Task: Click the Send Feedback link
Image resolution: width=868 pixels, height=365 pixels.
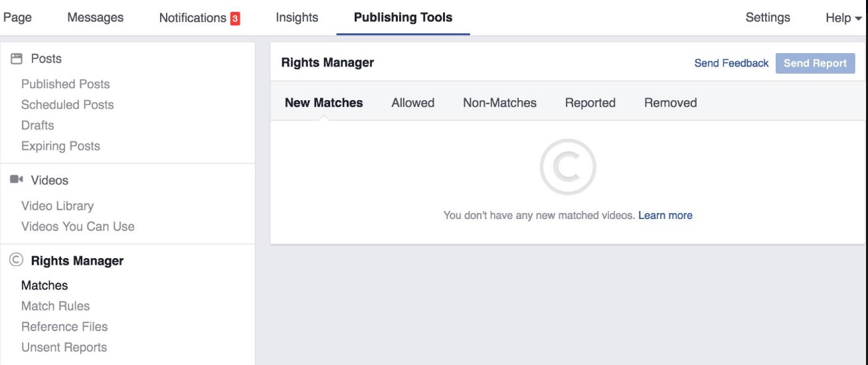Action: (x=731, y=64)
